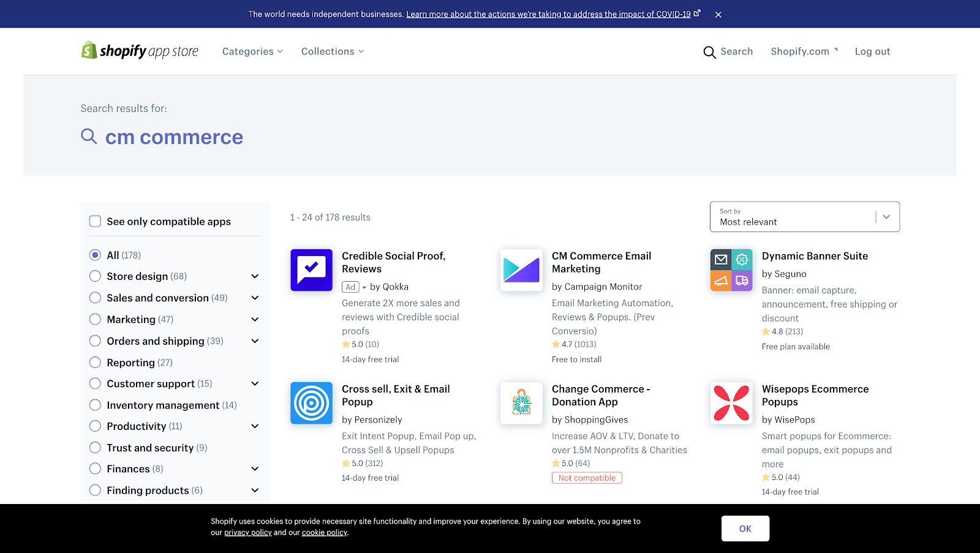Open Wisepops Ecommerce Popups title
This screenshot has height=553, width=980.
click(x=815, y=396)
